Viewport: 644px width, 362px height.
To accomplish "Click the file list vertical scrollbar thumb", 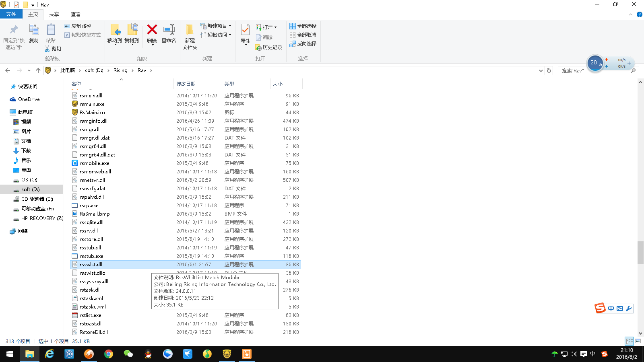I will 640,252.
